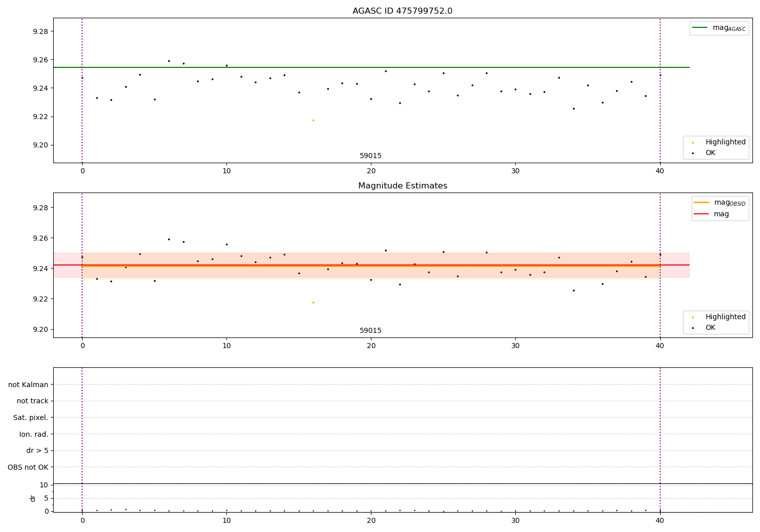Click x-axis tick 0 in top plot
760x532 pixels.
click(x=82, y=171)
